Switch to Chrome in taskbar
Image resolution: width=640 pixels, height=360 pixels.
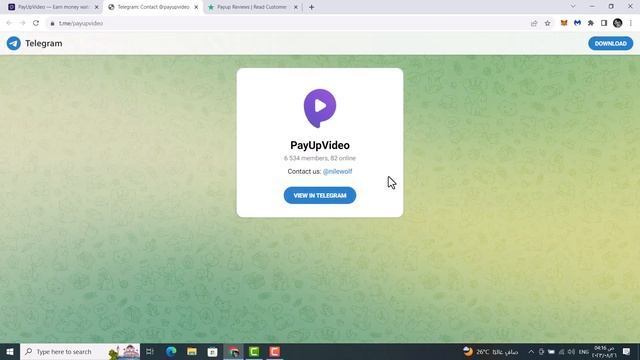pyautogui.click(x=233, y=351)
